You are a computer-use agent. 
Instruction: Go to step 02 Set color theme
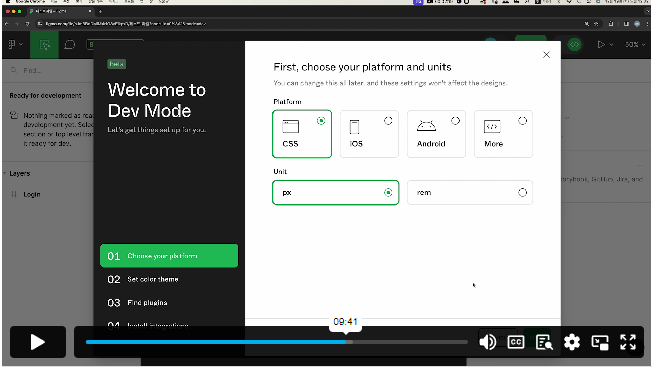[169, 279]
